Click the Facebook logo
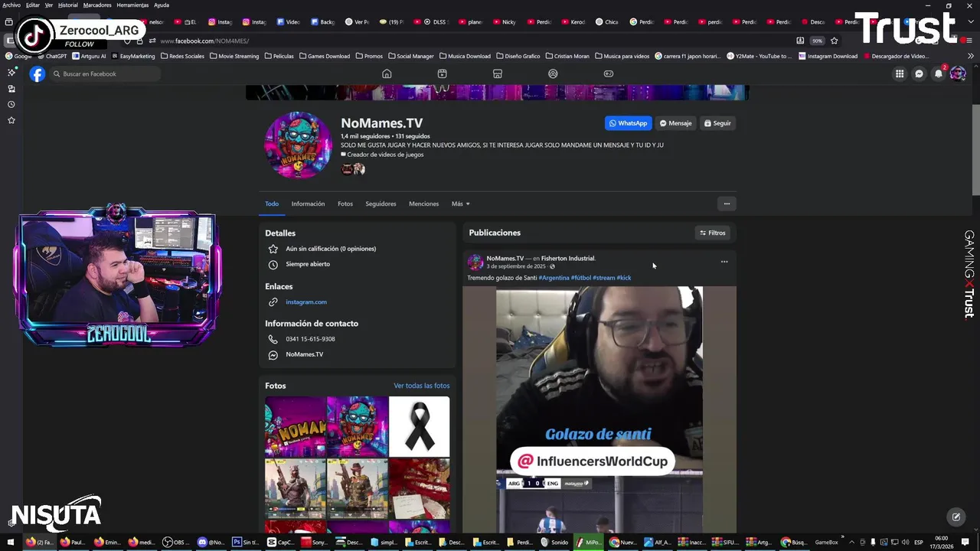Viewport: 980px width, 551px height. pyautogui.click(x=37, y=73)
